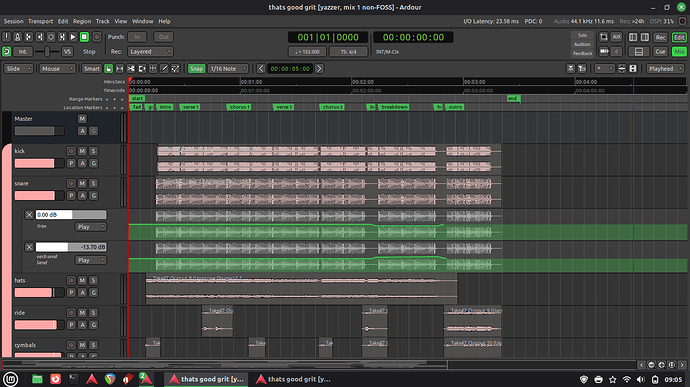Open the Transport menu
This screenshot has height=387, width=690.
[40, 21]
